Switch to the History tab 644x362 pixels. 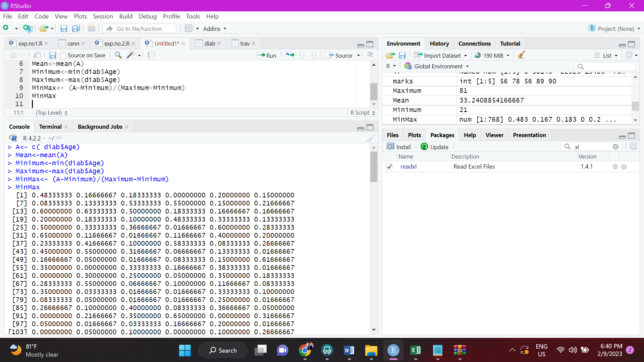439,43
